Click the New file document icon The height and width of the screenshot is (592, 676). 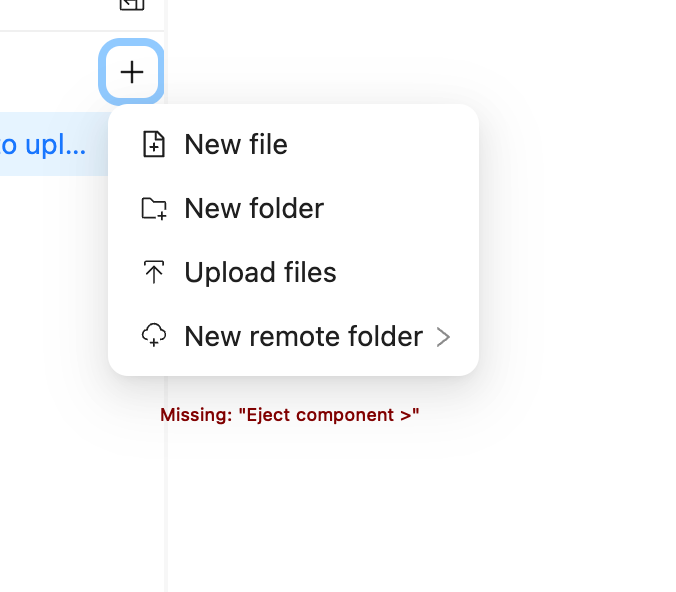[153, 145]
